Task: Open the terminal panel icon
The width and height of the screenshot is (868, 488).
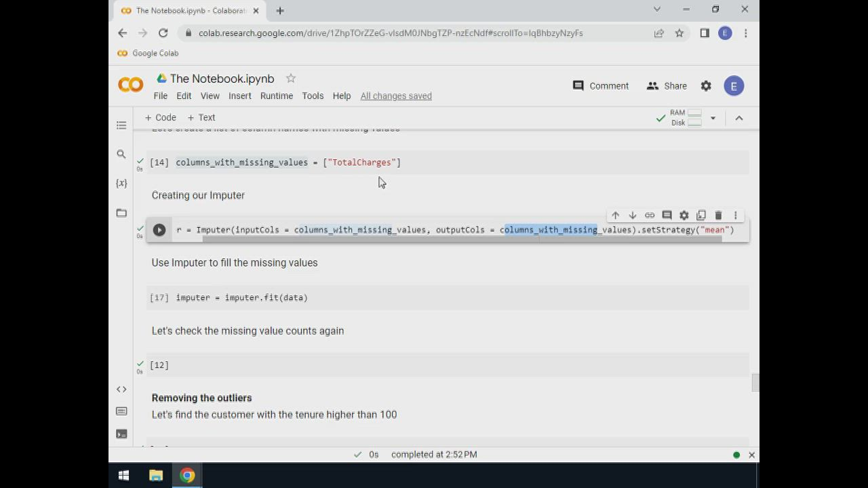Action: [121, 434]
